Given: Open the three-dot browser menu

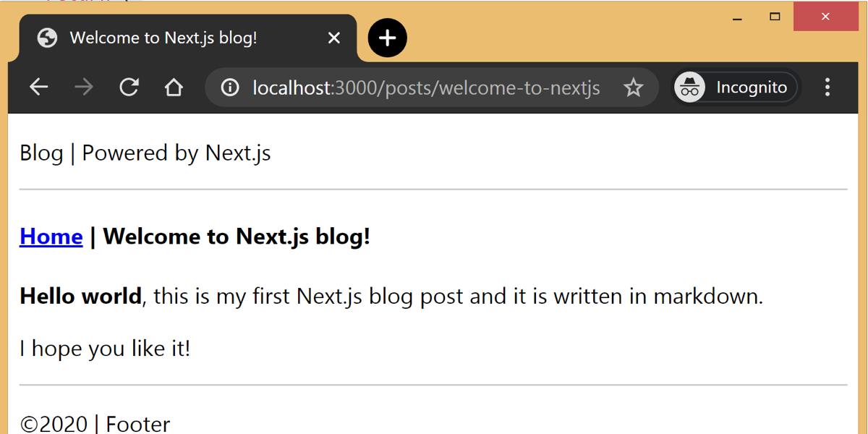Looking at the screenshot, I should [x=827, y=88].
